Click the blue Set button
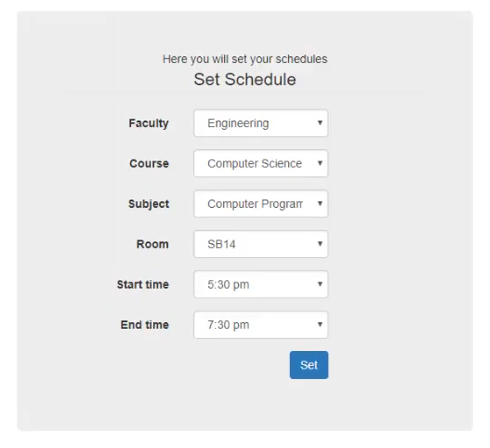 point(309,365)
